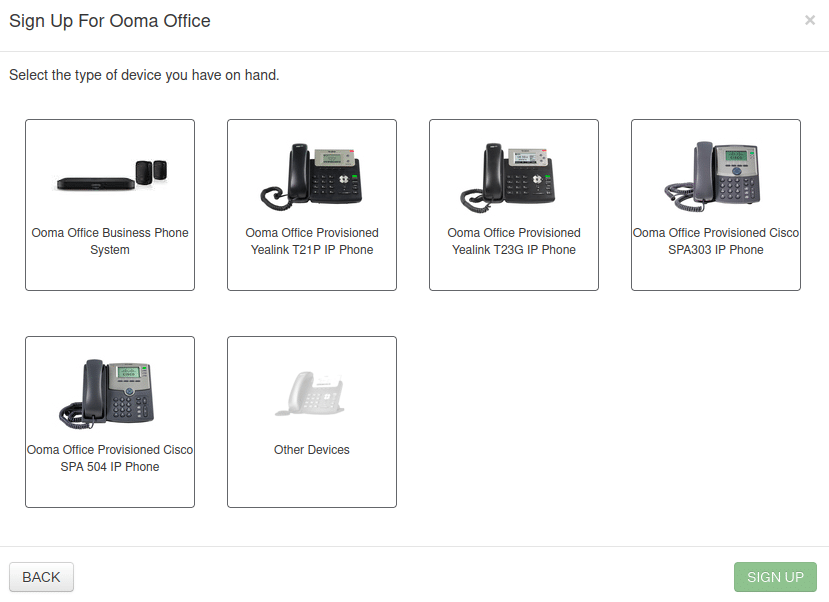Click the green SIGN UP button
Image resolution: width=829 pixels, height=602 pixels.
tap(775, 577)
